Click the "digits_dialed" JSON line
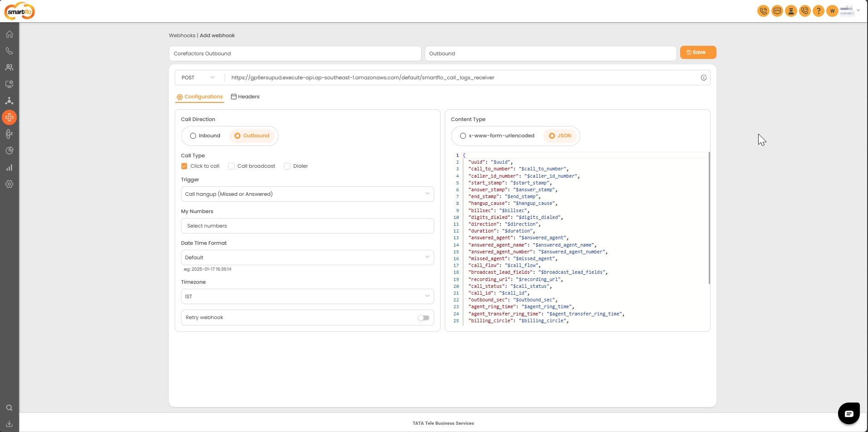 pyautogui.click(x=516, y=217)
